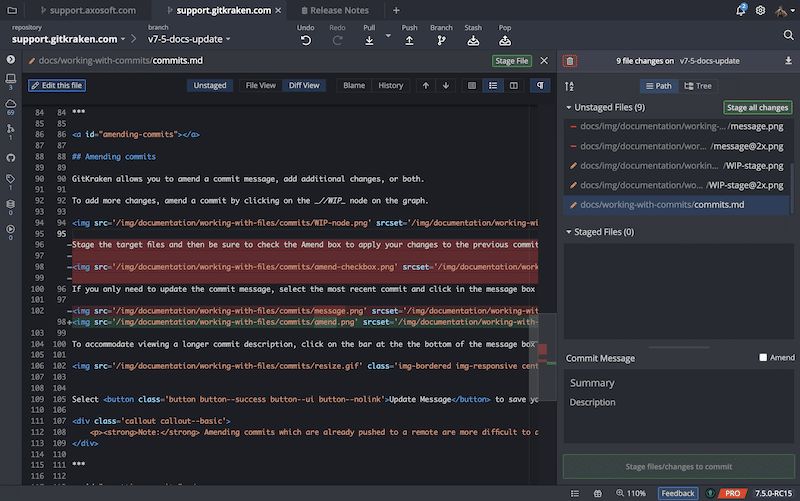Switch to inline diff view icon

point(493,86)
